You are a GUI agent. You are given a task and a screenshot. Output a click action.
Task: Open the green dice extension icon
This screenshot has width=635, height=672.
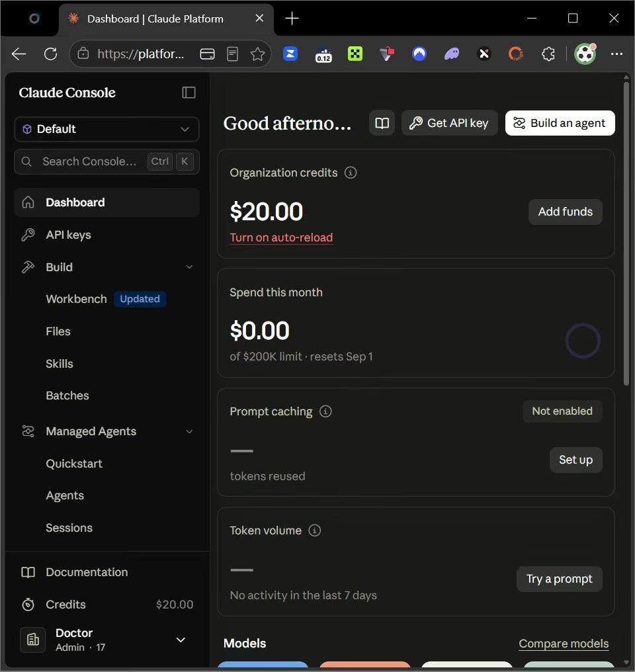coord(355,54)
